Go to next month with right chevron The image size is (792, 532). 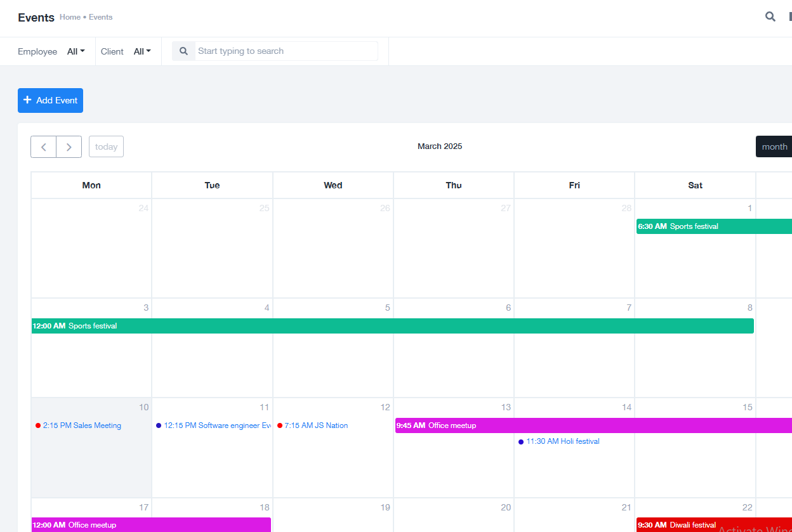pos(69,146)
